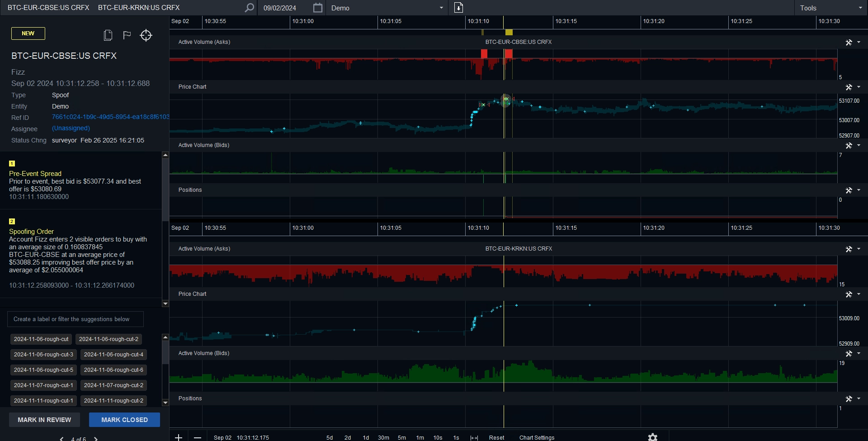The width and height of the screenshot is (868, 441).
Task: Open the Demo entity dropdown
Action: coord(387,8)
